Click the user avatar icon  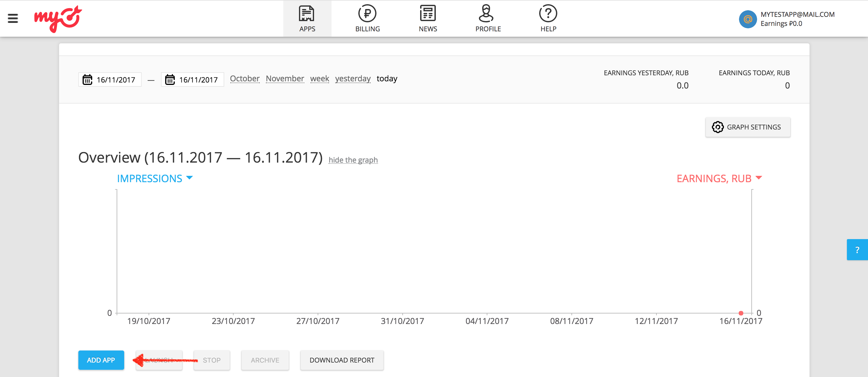coord(748,19)
